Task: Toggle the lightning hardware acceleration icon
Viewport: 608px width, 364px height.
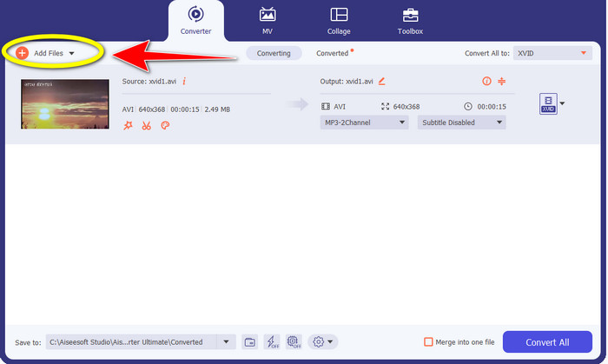Action: coord(272,342)
